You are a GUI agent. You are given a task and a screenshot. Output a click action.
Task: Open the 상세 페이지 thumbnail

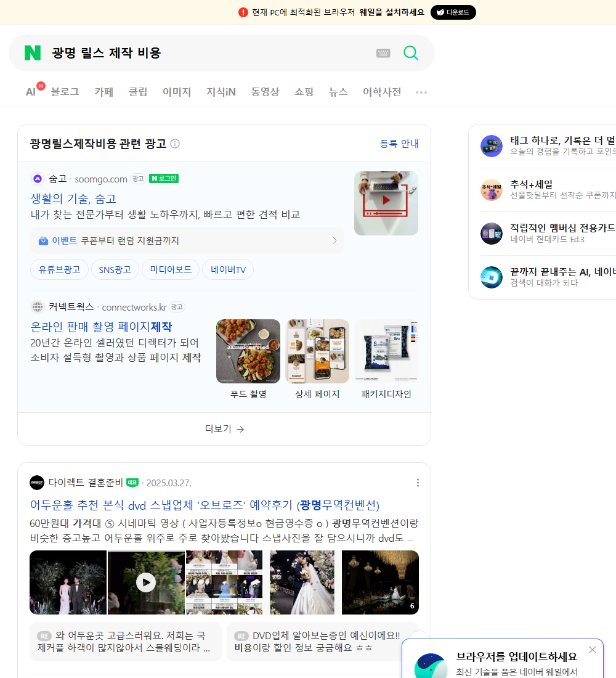317,351
